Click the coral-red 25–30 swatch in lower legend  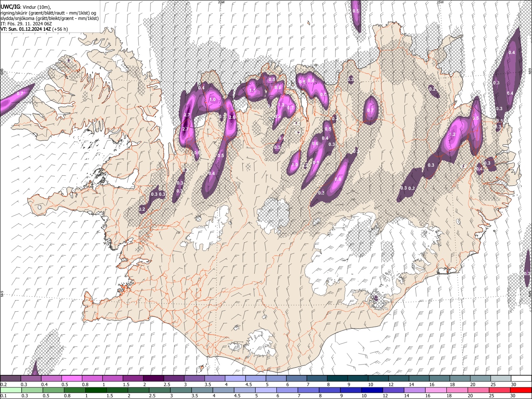tap(499, 390)
